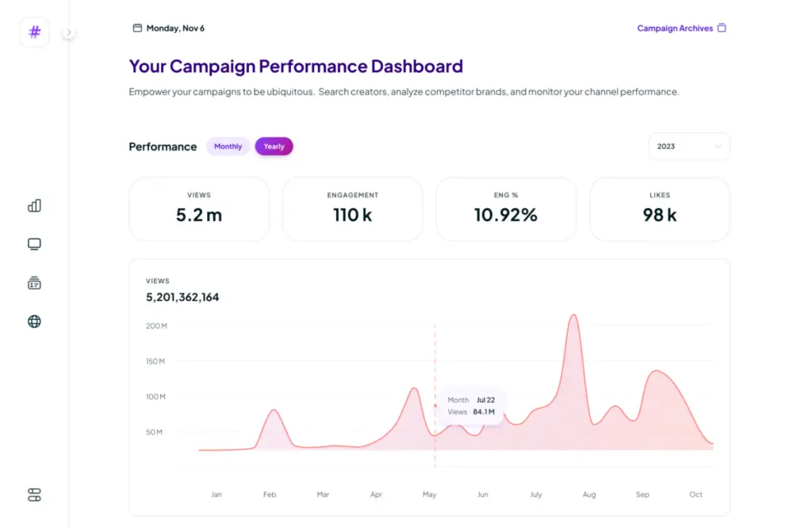Click the chart marker dot at Jul 22
Viewport: 812px width, 527px height.
click(435, 406)
